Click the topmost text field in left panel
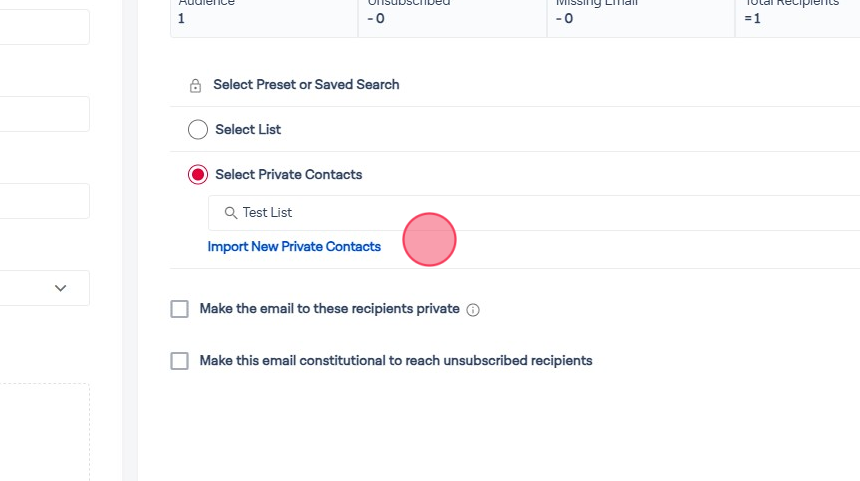The width and height of the screenshot is (860, 481). [x=44, y=27]
